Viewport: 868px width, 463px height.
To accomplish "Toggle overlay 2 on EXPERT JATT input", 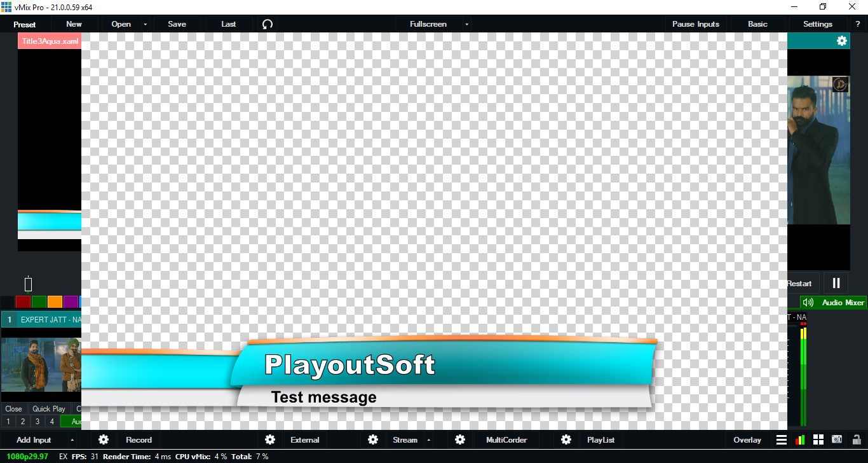I will pos(23,421).
